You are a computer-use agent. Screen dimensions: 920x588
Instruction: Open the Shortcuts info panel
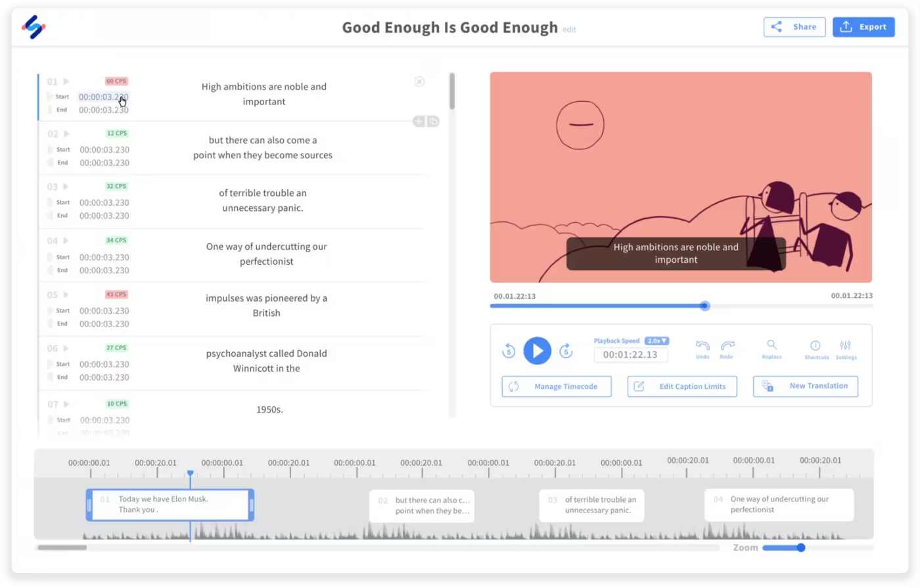tap(816, 349)
